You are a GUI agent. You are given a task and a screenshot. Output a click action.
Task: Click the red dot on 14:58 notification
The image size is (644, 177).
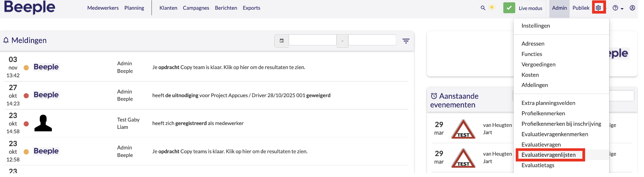click(26, 124)
